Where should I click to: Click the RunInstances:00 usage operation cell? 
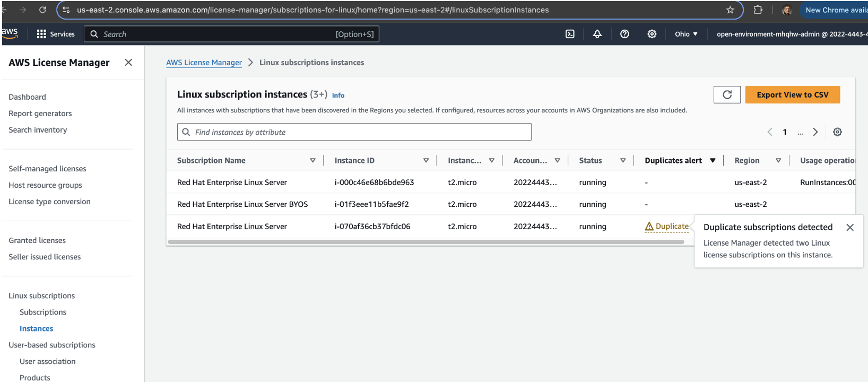point(827,183)
